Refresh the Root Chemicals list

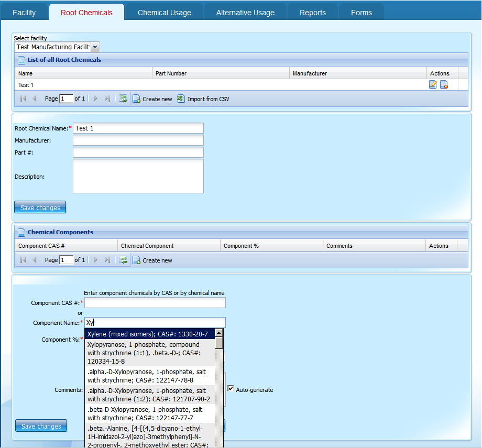click(123, 99)
